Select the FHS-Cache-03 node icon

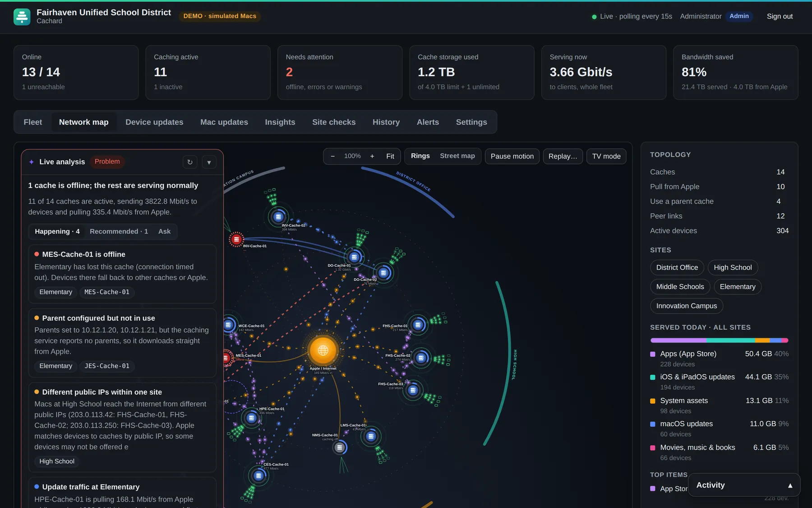coord(413,390)
